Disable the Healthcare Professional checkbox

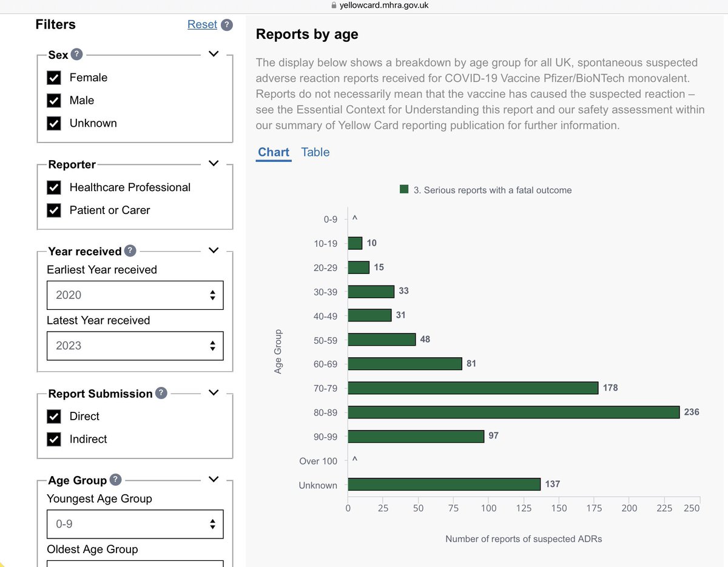coord(54,187)
